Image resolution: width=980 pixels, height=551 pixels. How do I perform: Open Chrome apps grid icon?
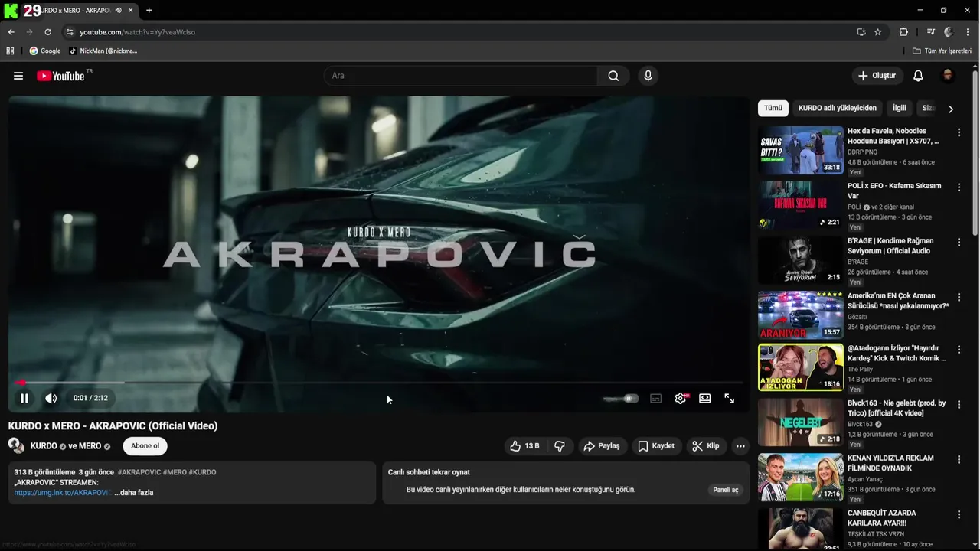(10, 51)
